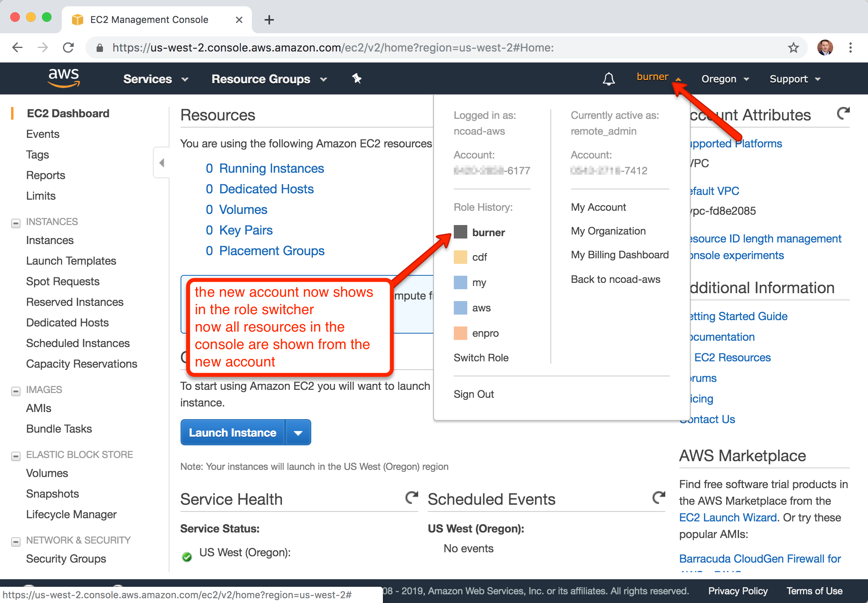Collapse the ELASTIC BLOCK STORE section
868x603 pixels.
click(x=16, y=456)
